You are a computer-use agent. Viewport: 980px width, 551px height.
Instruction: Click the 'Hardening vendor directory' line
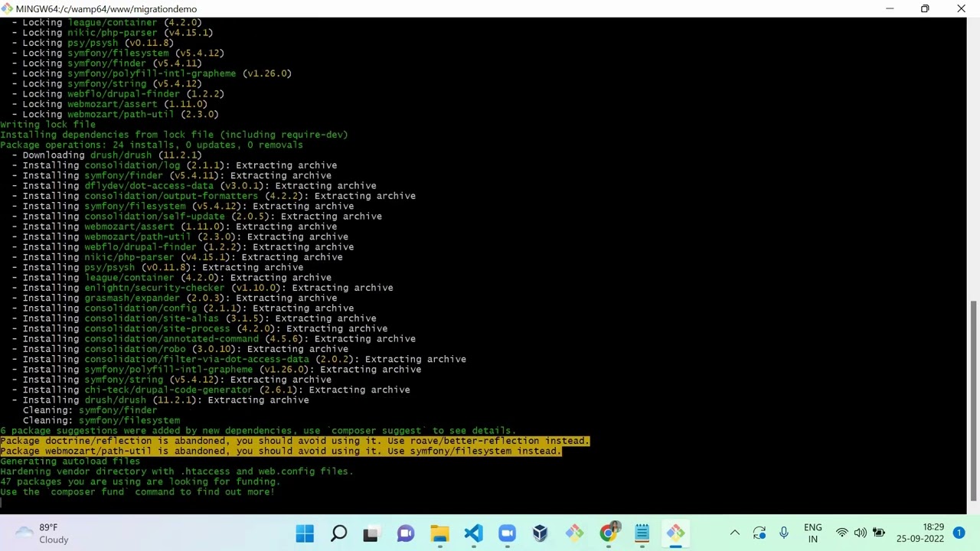pos(177,471)
